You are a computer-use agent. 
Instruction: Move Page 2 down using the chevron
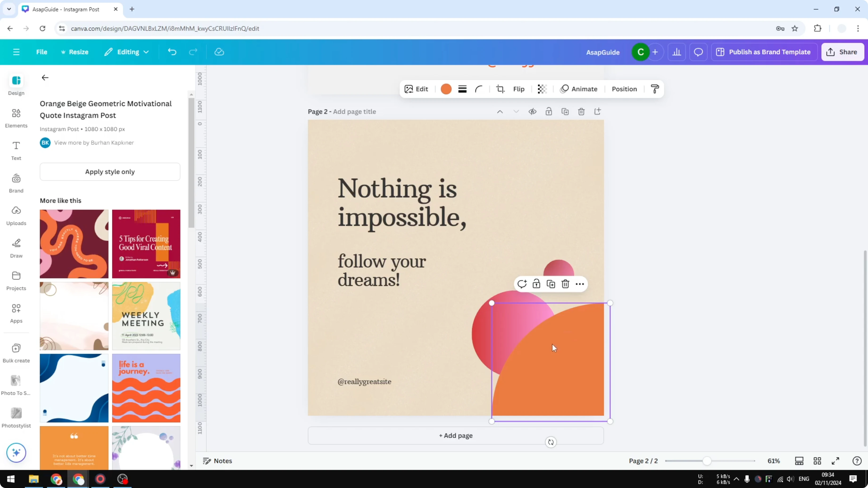[516, 111]
